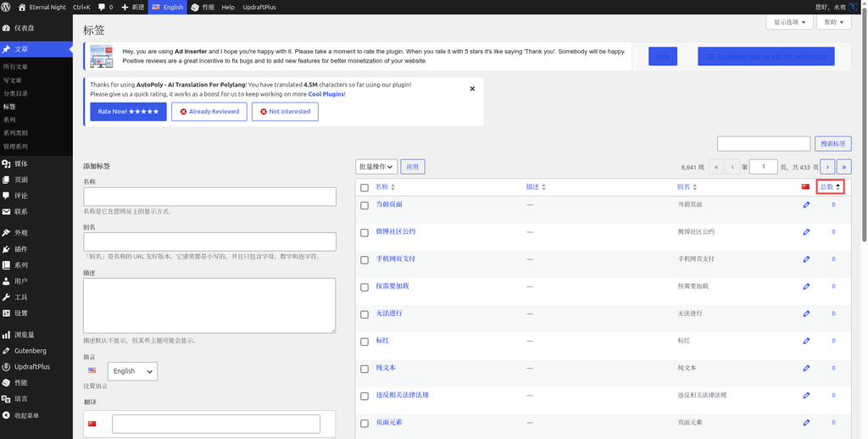Click the 名称 name input field

pyautogui.click(x=210, y=197)
